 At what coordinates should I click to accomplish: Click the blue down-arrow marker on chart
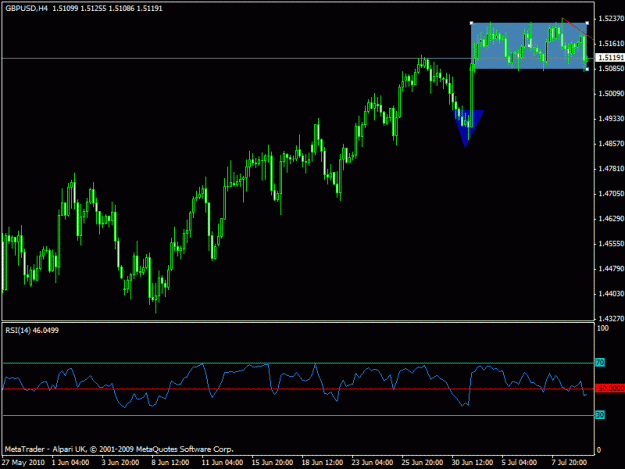pyautogui.click(x=468, y=128)
